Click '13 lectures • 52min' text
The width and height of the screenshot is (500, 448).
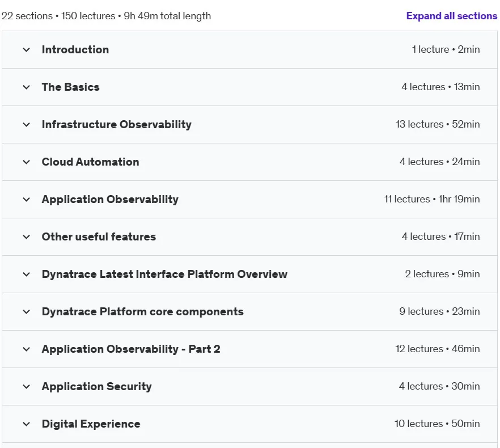[438, 124]
